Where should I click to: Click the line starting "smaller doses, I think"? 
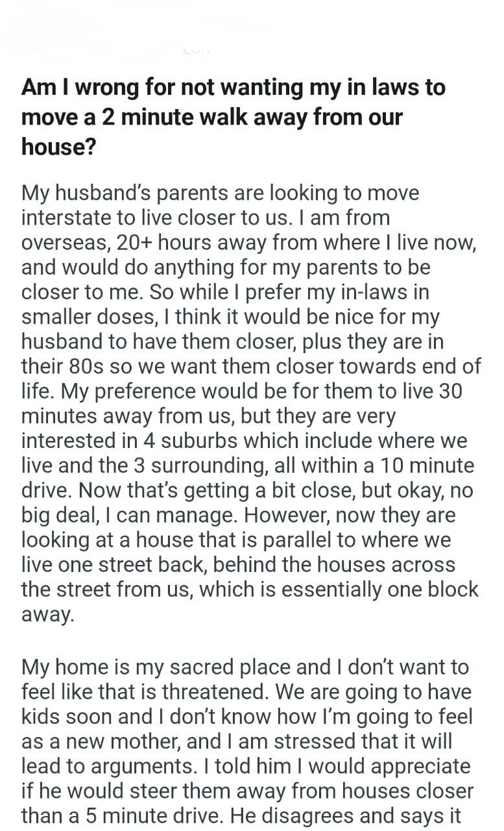(239, 316)
